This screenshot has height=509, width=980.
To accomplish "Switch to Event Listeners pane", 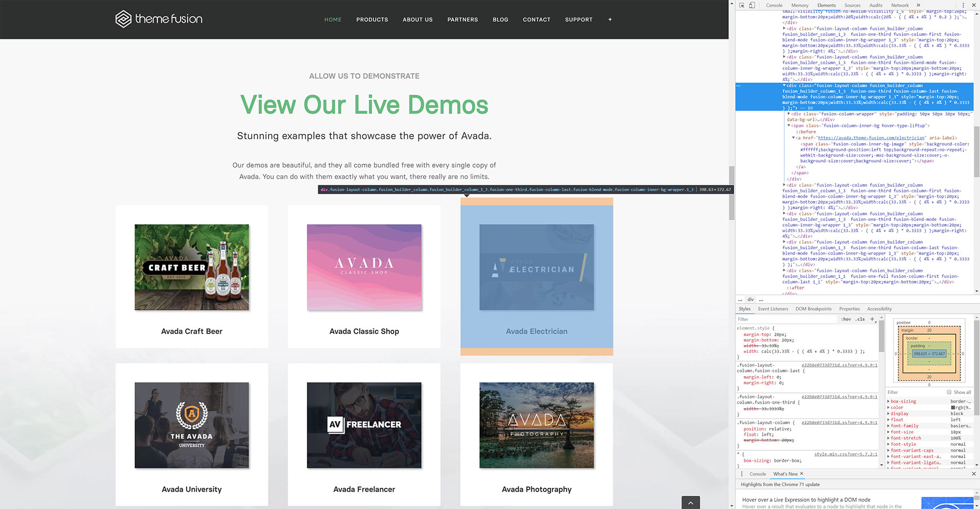I will point(773,309).
